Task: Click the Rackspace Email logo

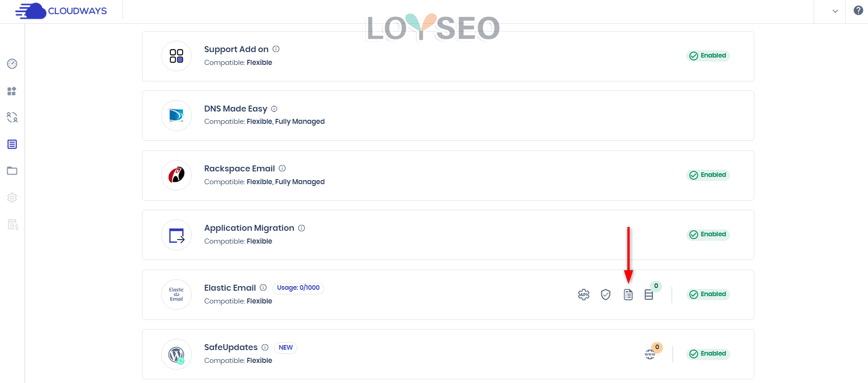Action: click(176, 175)
